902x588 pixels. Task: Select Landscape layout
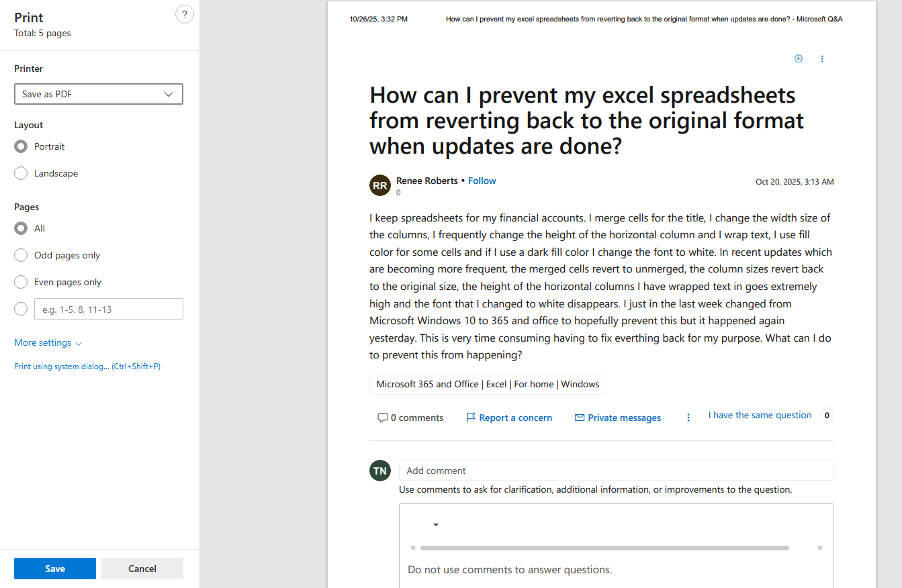pos(21,173)
